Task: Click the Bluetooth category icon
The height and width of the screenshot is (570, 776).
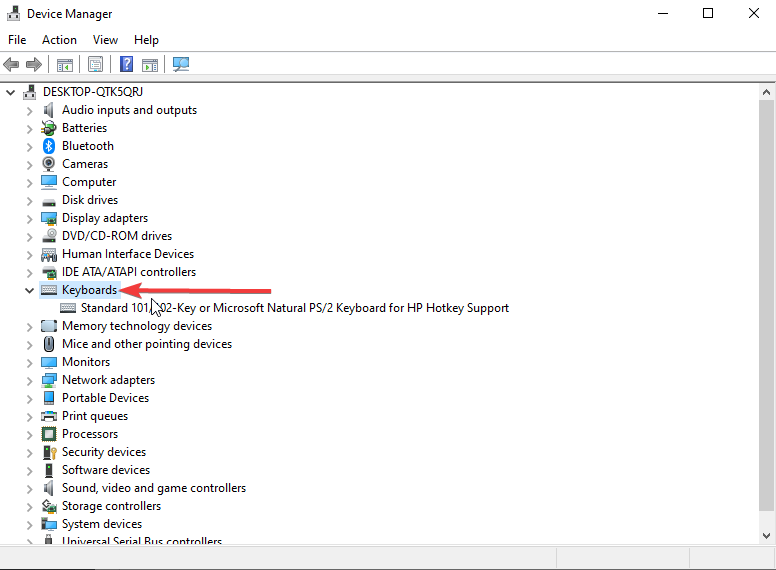Action: [x=48, y=146]
